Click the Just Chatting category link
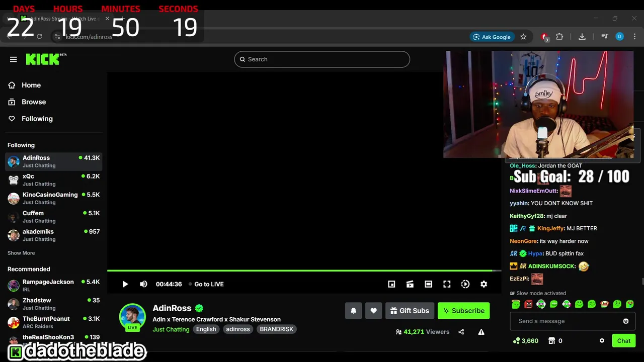Viewport: 644px width, 362px height. [x=171, y=329]
